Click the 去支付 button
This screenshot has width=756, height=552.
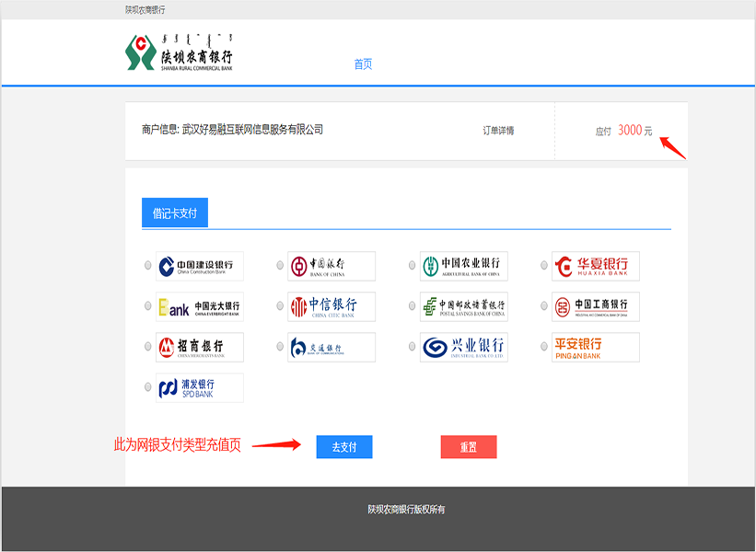(344, 447)
